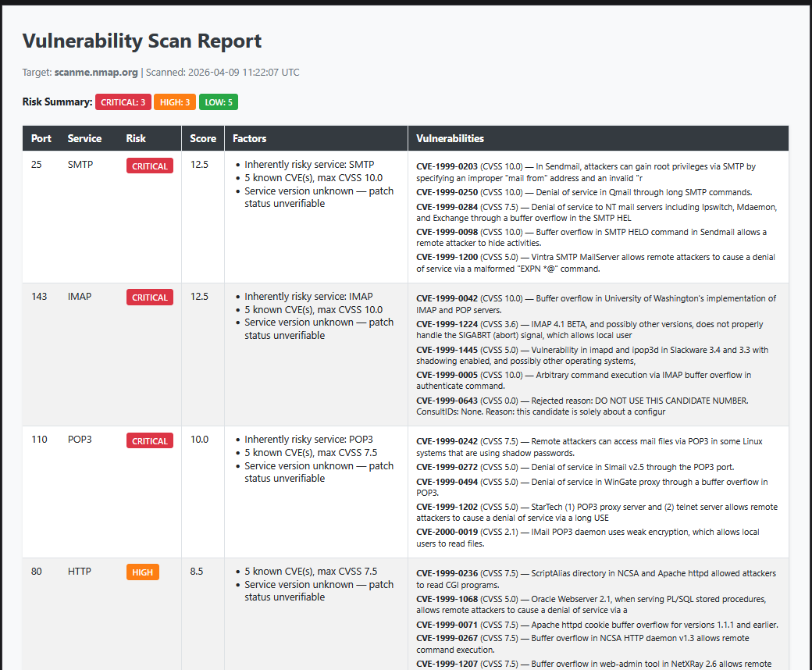The height and width of the screenshot is (670, 812).
Task: Select the target scanme.nmap.org text
Action: point(96,73)
